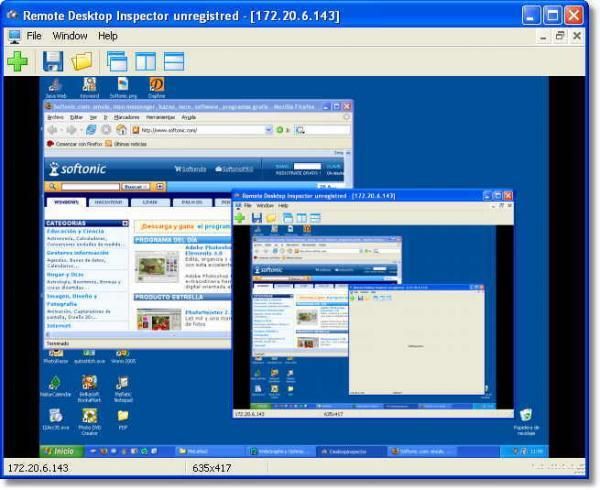Open the Help menu in main window
This screenshot has height=490, width=600.
pyautogui.click(x=108, y=36)
